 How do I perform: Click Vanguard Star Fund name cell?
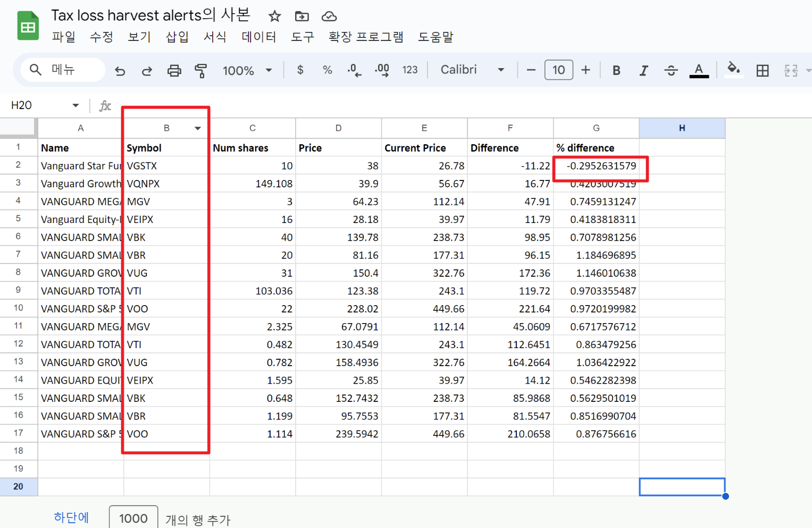tap(81, 166)
